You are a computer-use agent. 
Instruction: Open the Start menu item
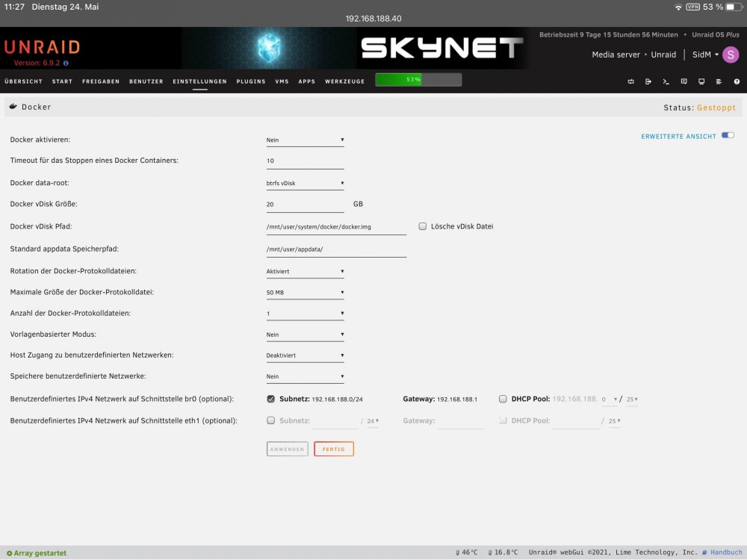63,81
